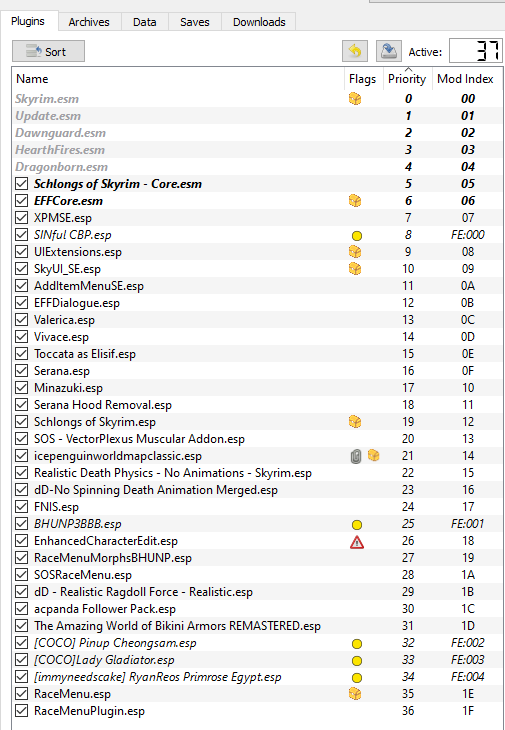The width and height of the screenshot is (505, 730).
Task: Click the restore backup arrow icon
Action: pyautogui.click(x=355, y=51)
